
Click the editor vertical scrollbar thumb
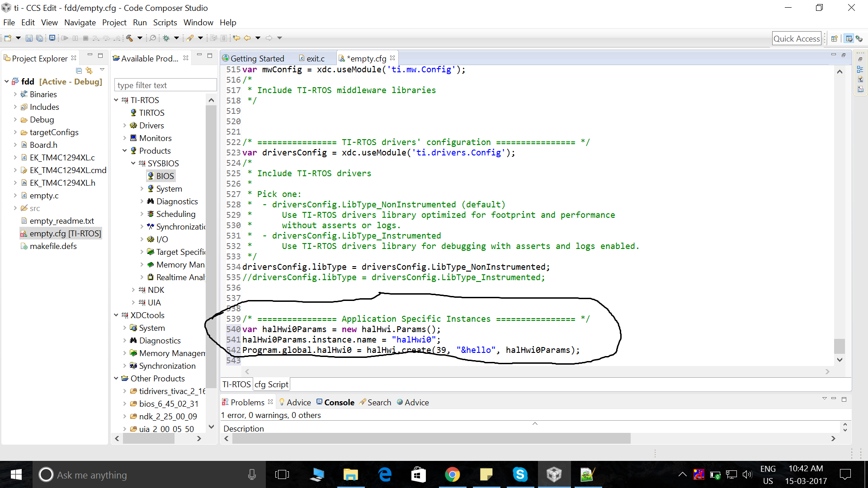840,346
